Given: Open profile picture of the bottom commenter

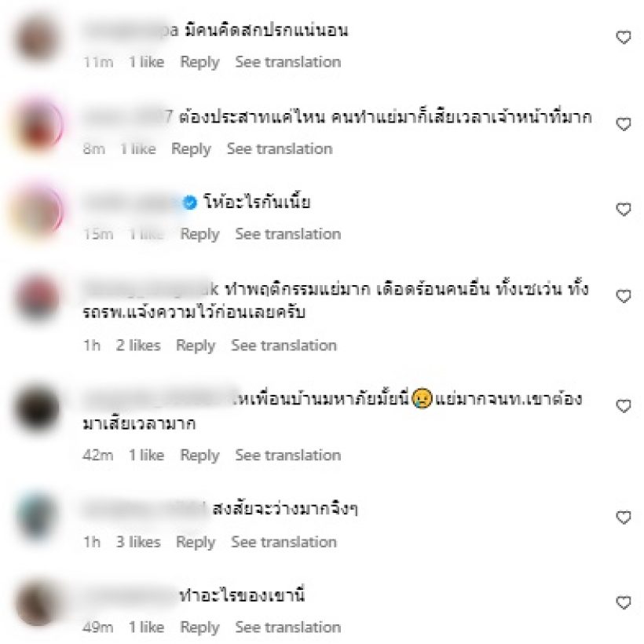Looking at the screenshot, I should coord(37,602).
